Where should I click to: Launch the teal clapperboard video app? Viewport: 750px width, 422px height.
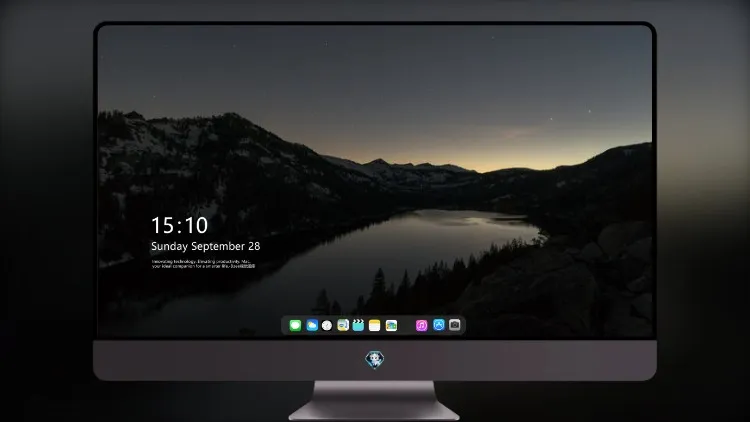(x=358, y=325)
